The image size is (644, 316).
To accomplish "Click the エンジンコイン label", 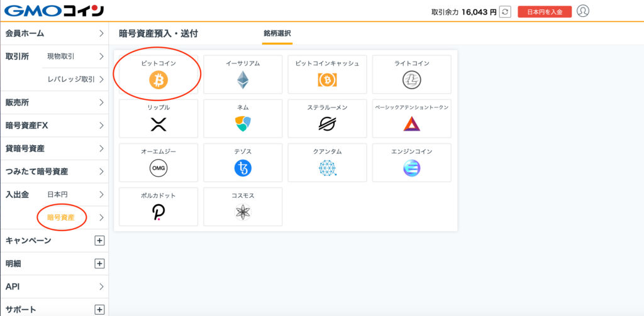I will pyautogui.click(x=411, y=152).
